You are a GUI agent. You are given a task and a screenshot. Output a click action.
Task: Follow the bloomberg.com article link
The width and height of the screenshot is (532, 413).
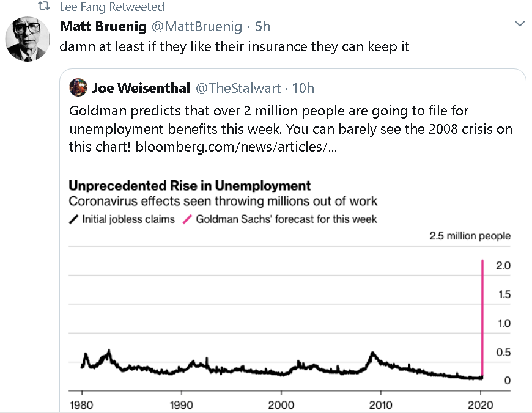pyautogui.click(x=236, y=147)
